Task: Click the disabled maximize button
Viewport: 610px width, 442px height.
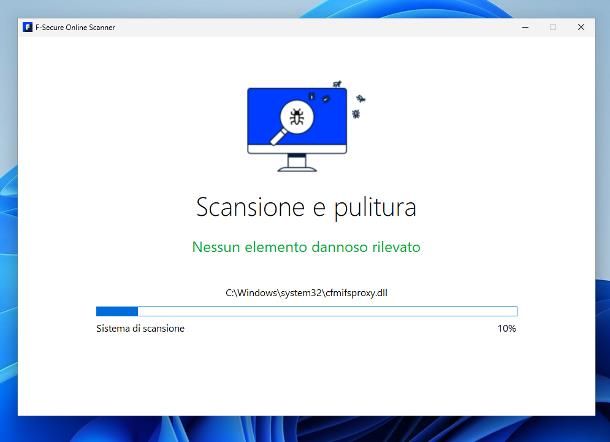Action: tap(553, 27)
